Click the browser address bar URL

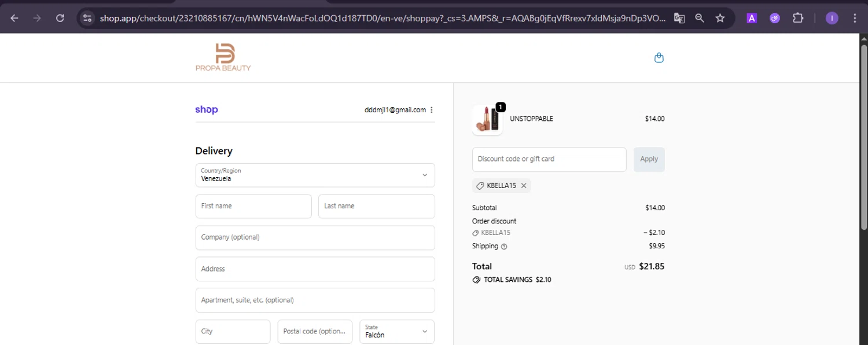(x=382, y=18)
